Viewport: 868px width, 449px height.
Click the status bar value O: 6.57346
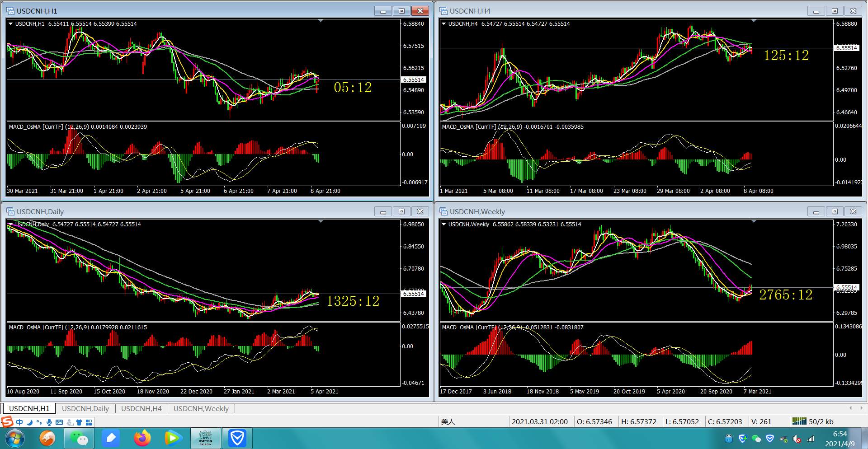(594, 421)
